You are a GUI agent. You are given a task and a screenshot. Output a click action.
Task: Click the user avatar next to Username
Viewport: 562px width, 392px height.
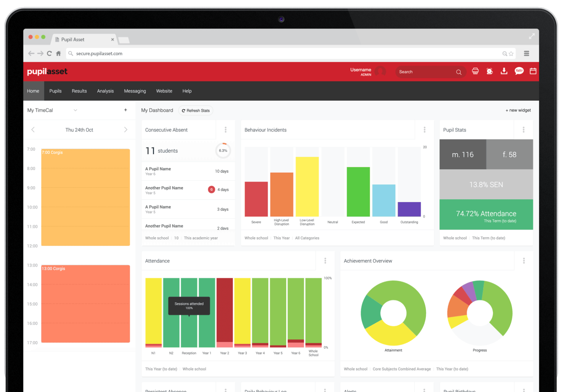click(381, 71)
